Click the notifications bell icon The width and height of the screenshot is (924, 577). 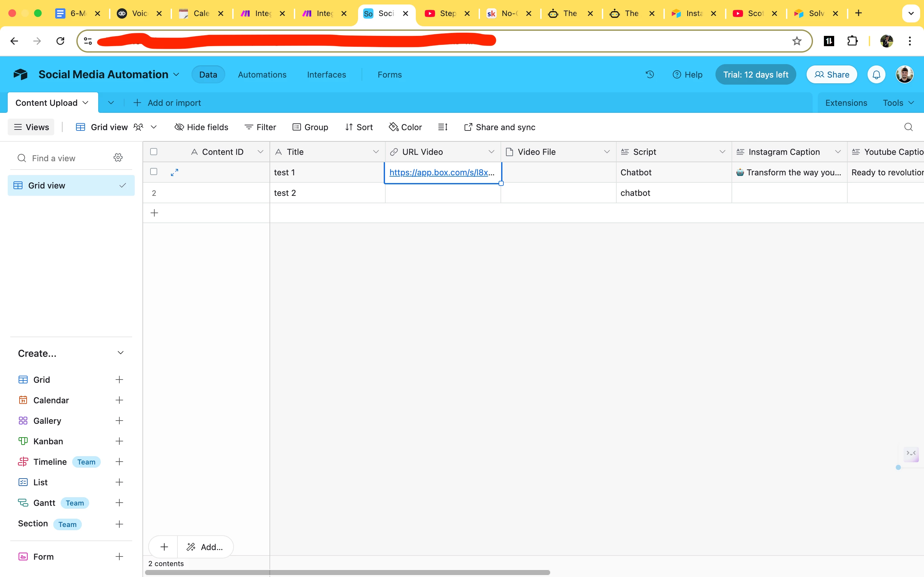(x=876, y=74)
